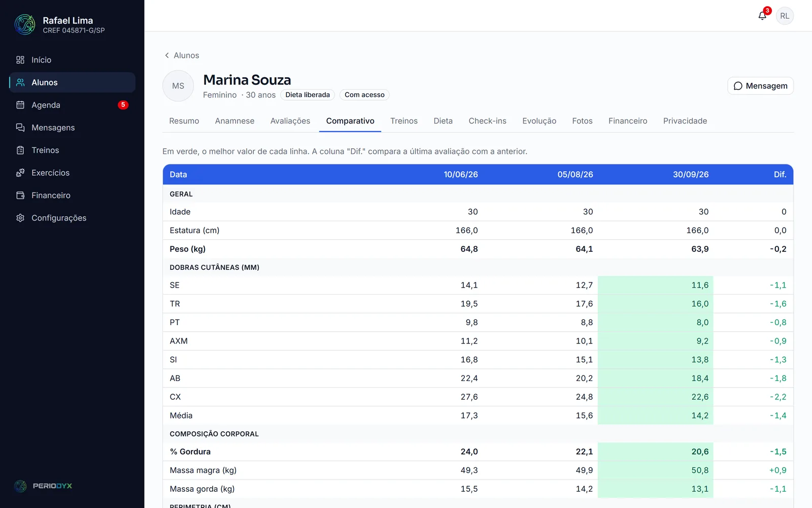Viewport: 812px width, 508px height.
Task: Click the MS student avatar
Action: (x=178, y=86)
